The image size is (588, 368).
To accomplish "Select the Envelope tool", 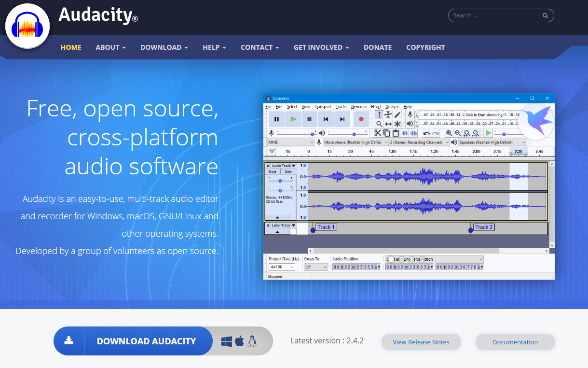I will pyautogui.click(x=388, y=114).
